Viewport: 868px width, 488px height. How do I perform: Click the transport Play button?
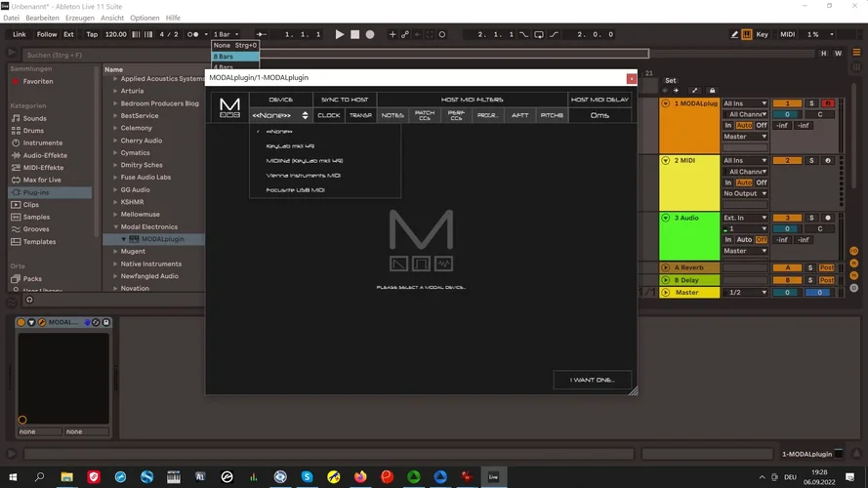[x=340, y=34]
